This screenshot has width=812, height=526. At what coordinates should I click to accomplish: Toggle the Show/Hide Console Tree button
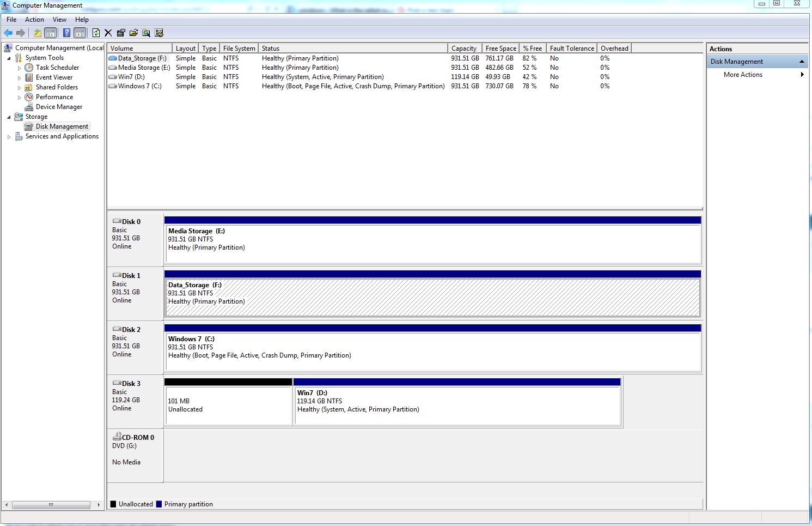coord(51,33)
